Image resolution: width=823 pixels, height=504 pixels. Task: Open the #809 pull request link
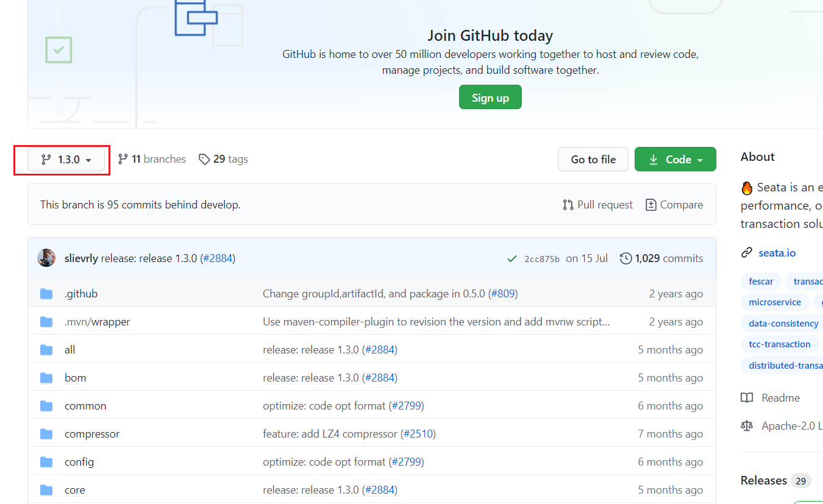point(502,294)
